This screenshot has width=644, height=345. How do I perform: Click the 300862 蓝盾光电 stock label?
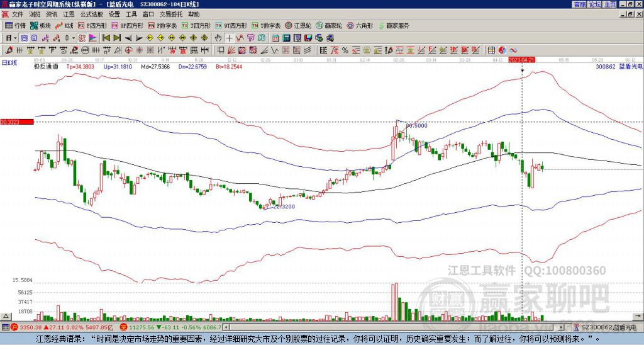click(x=619, y=66)
